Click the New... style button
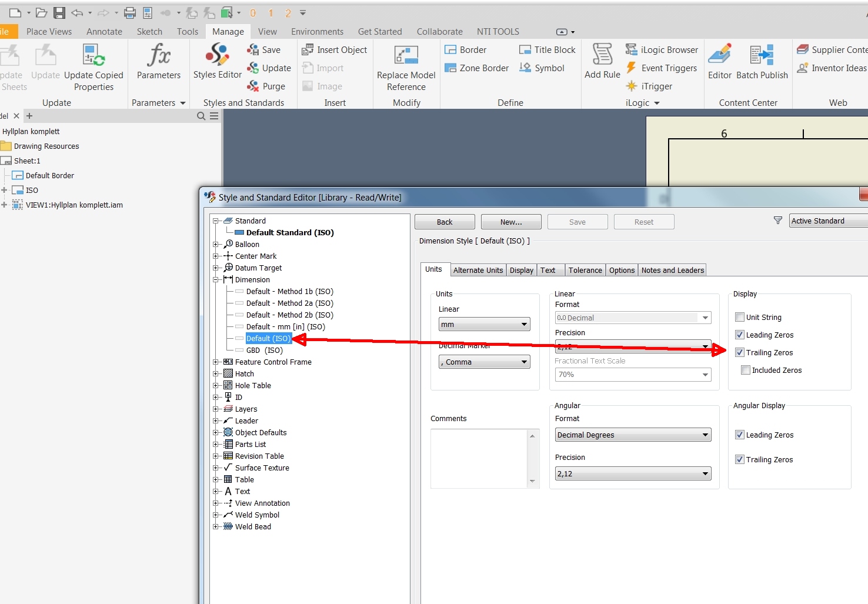 tap(511, 222)
